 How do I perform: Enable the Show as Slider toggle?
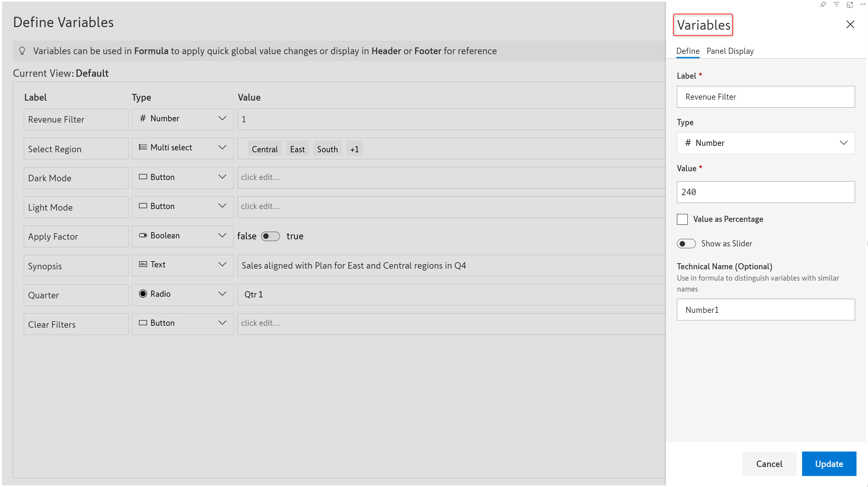point(686,243)
